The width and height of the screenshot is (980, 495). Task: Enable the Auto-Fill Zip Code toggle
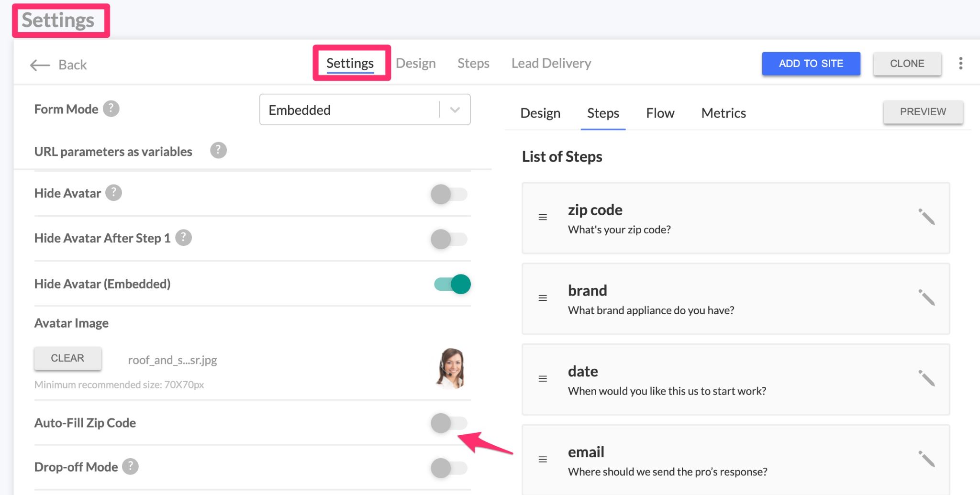(448, 423)
